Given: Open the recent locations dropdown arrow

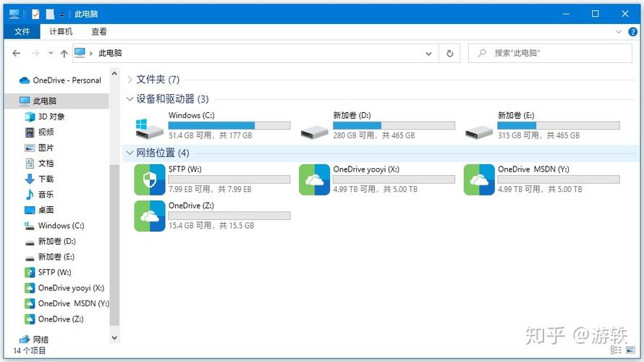Looking at the screenshot, I should click(x=51, y=53).
